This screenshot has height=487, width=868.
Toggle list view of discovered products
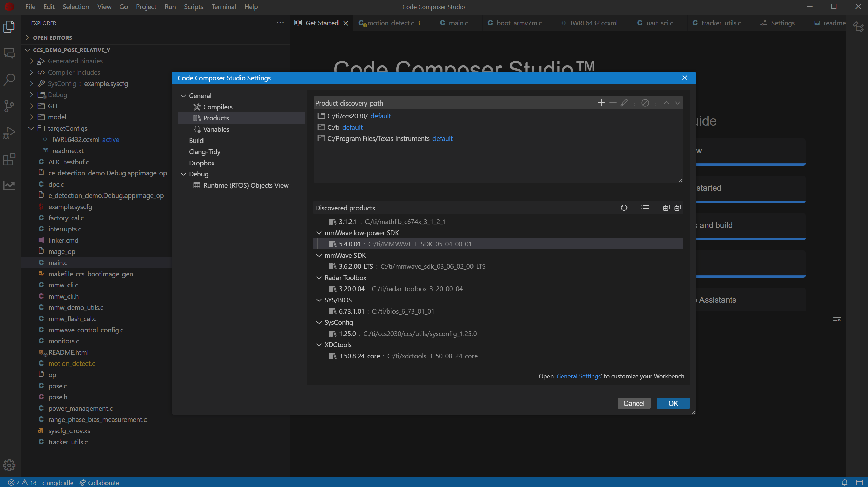(x=645, y=208)
